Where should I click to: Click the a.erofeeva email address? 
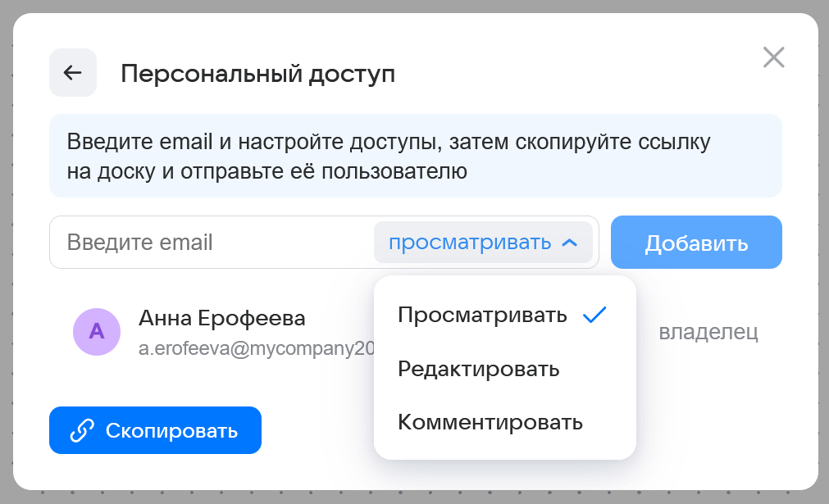[x=256, y=348]
